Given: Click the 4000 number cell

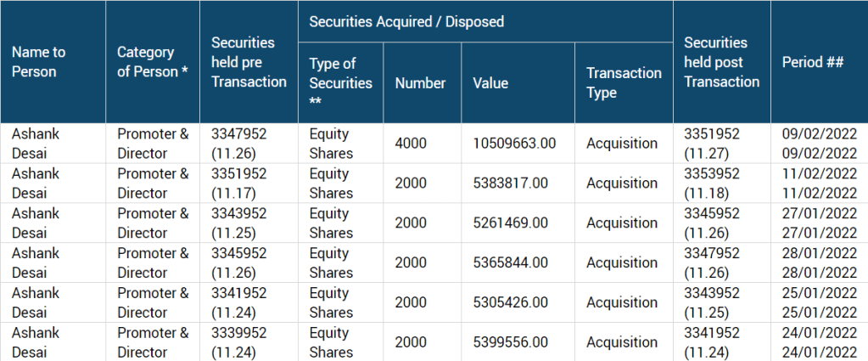Looking at the screenshot, I should pyautogui.click(x=412, y=144).
